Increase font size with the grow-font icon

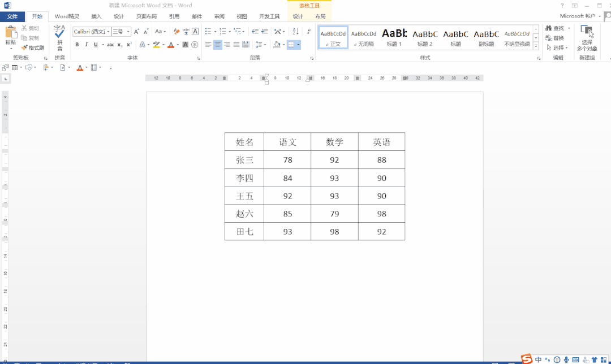(x=136, y=32)
